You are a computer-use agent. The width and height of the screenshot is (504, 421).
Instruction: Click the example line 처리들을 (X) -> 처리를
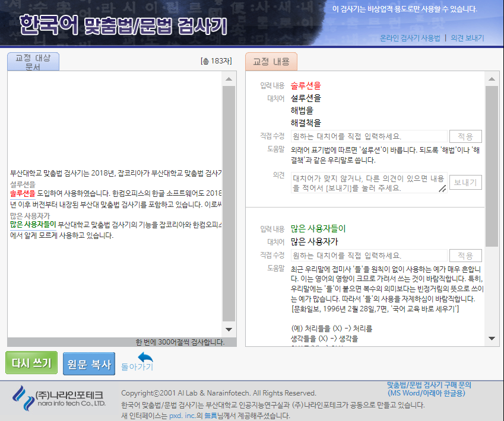[x=332, y=328]
